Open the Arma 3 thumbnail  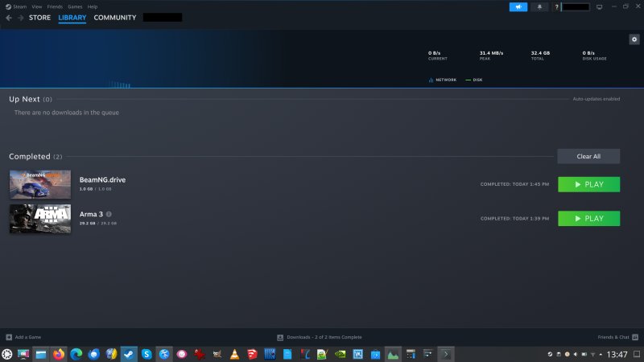coord(40,219)
